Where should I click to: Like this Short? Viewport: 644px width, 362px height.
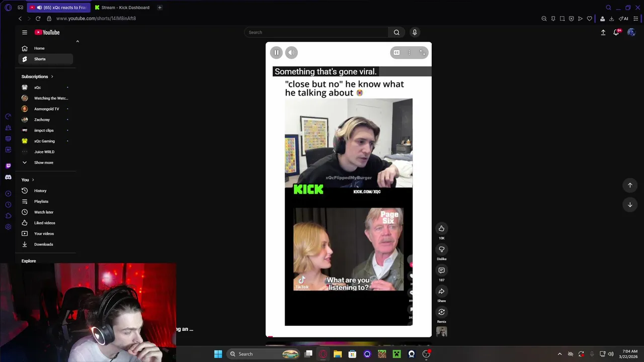(441, 228)
